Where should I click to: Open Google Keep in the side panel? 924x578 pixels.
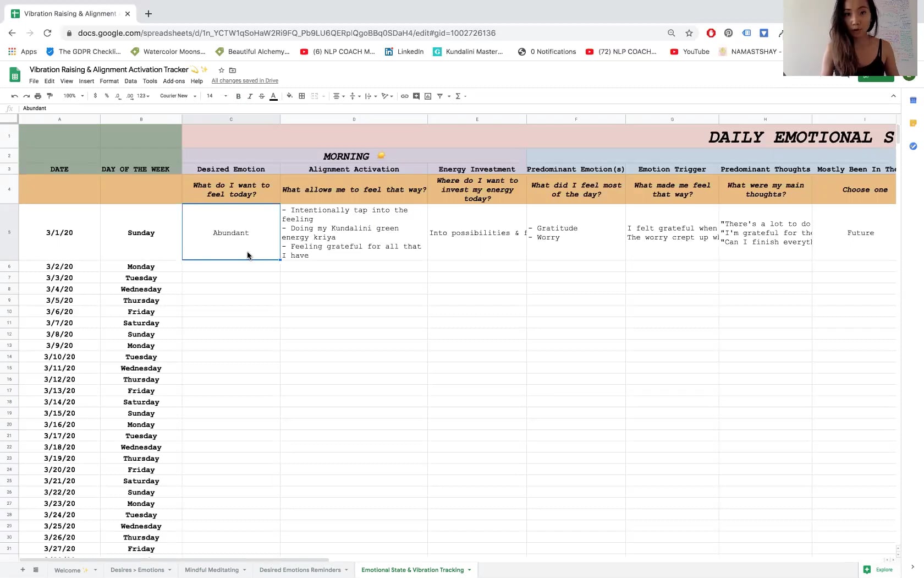pos(914,123)
